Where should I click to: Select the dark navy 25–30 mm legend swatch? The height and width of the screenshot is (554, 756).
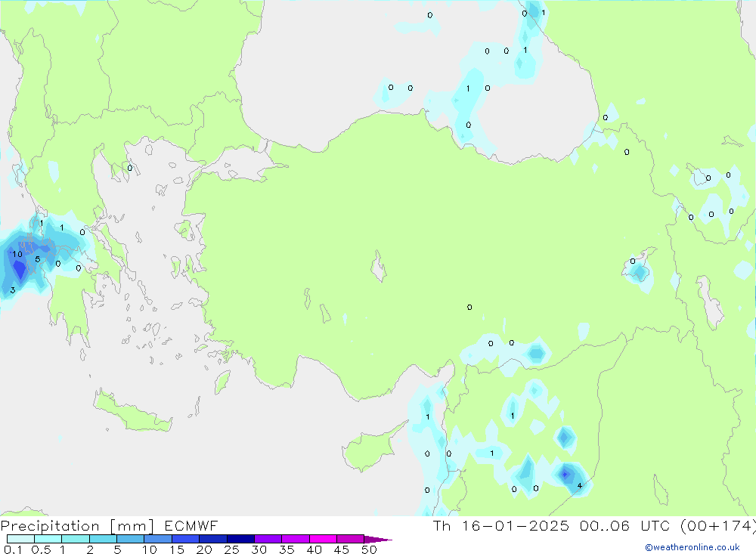click(240, 539)
